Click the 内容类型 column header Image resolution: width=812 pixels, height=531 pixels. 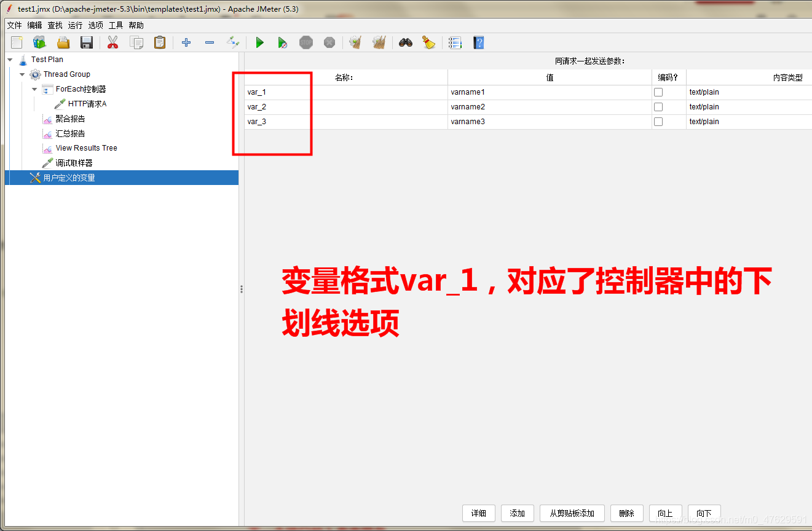point(749,77)
